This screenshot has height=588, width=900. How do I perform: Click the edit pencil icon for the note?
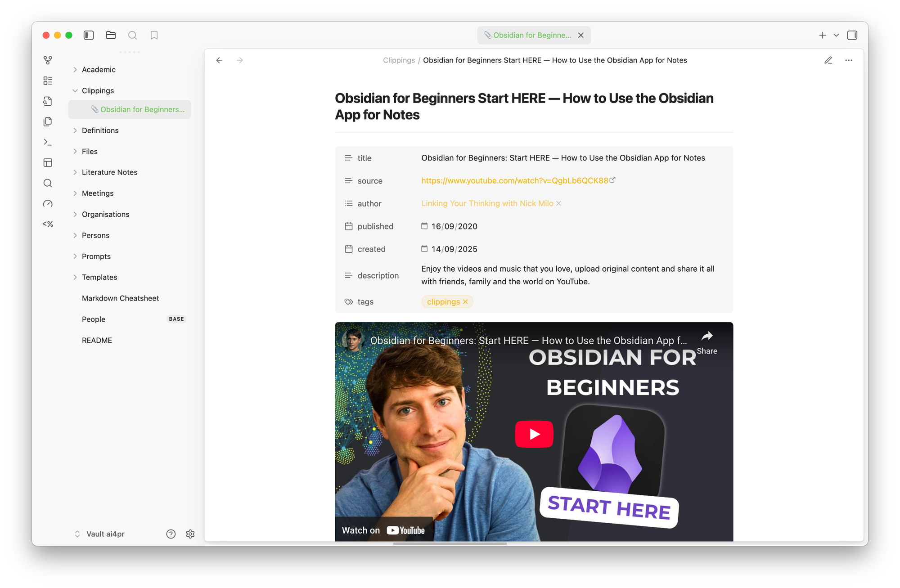[828, 60]
